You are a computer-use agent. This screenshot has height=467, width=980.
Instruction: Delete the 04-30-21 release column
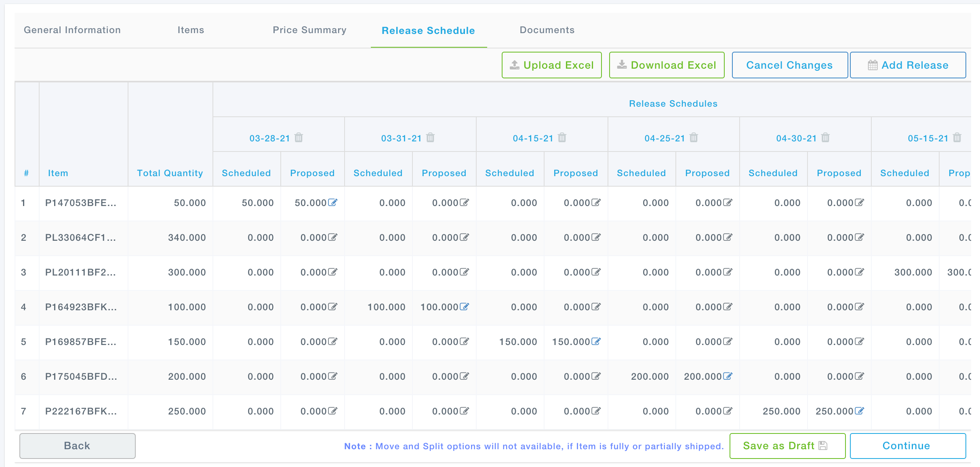click(x=825, y=138)
